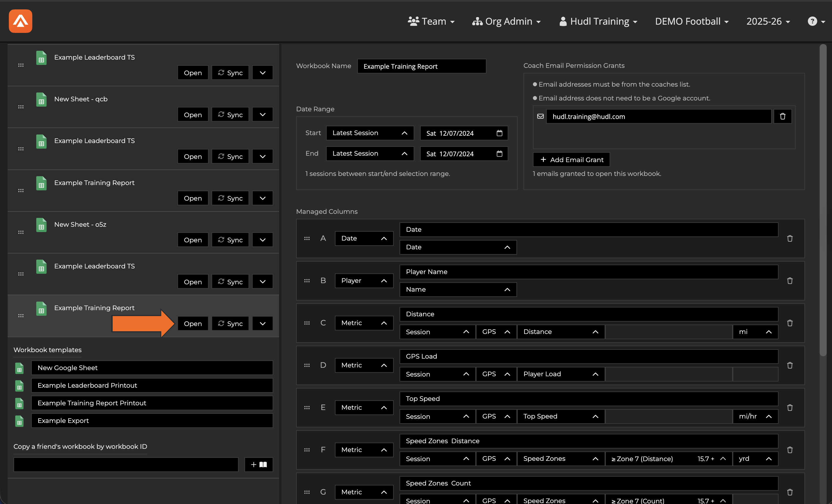
Task: Sync the New Sheet - qcb workbook
Action: (230, 115)
